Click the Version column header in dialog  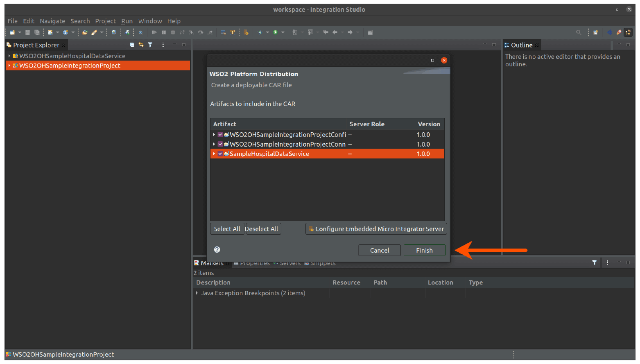point(429,124)
